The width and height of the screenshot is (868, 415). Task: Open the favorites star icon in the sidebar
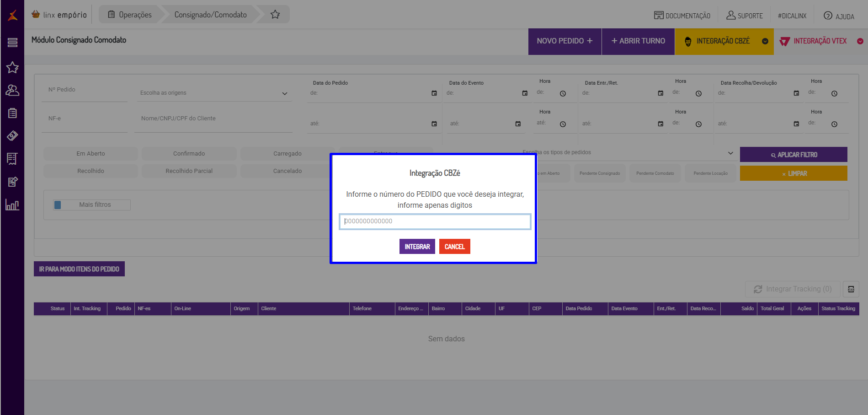(x=12, y=68)
